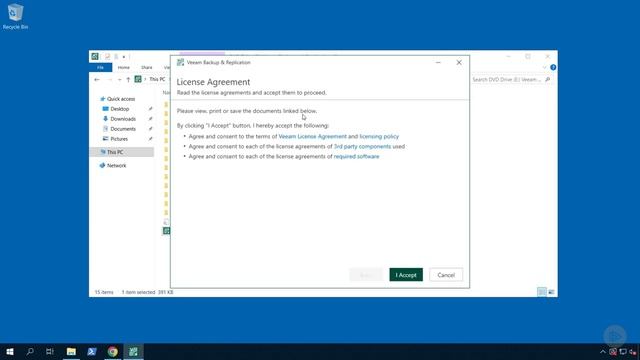Click the License Agreement heading text
This screenshot has width=640, height=360.
pyautogui.click(x=213, y=82)
